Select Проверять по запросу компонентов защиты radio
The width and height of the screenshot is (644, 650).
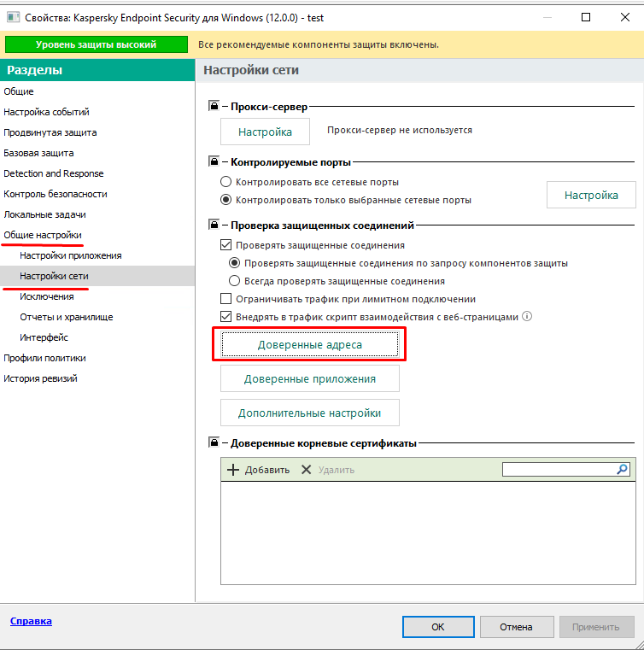pyautogui.click(x=234, y=263)
